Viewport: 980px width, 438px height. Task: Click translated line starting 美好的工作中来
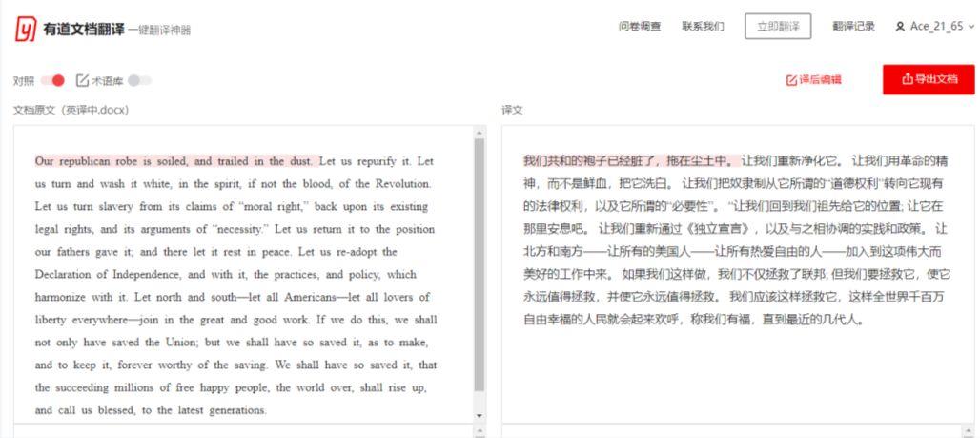point(737,274)
